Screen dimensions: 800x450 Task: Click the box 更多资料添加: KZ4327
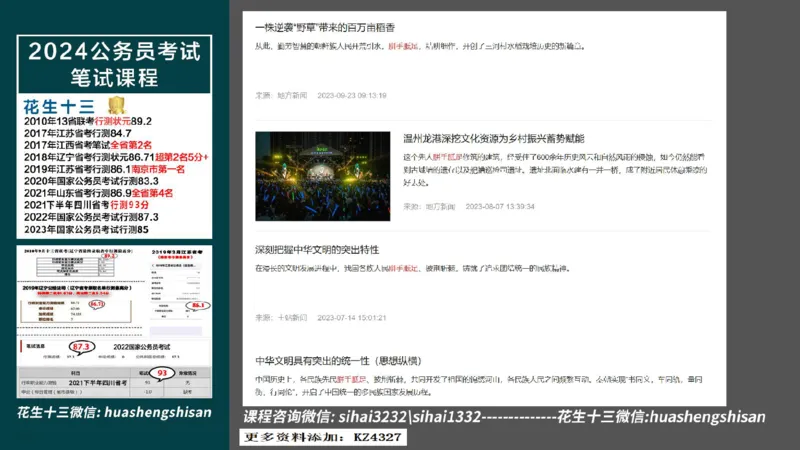323,437
